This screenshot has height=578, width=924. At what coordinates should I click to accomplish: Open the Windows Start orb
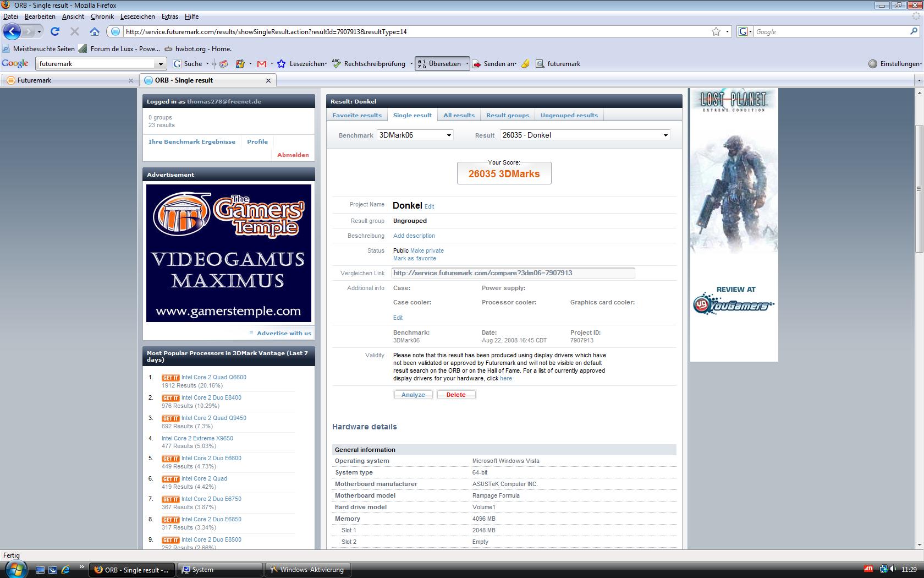[x=15, y=569]
